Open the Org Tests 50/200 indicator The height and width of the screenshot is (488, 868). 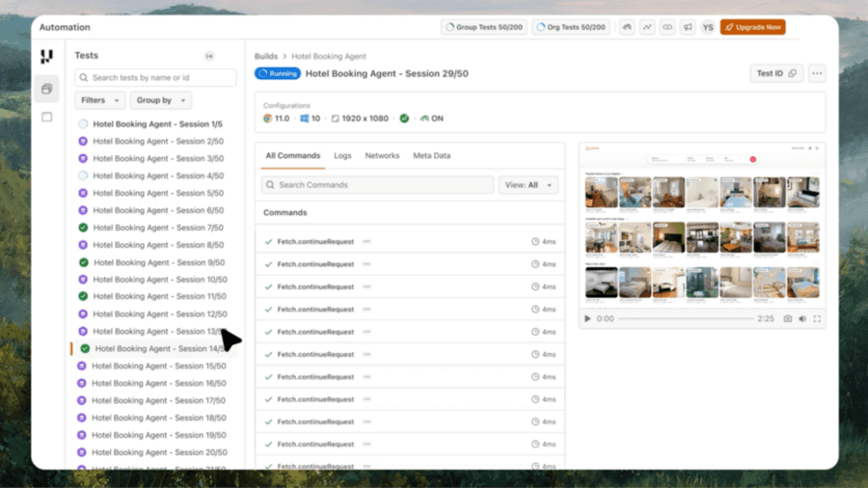571,27
